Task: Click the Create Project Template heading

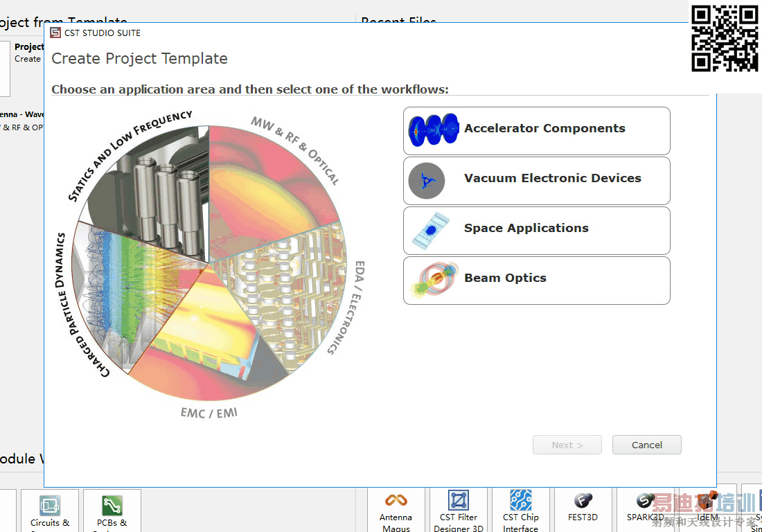Action: tap(139, 58)
